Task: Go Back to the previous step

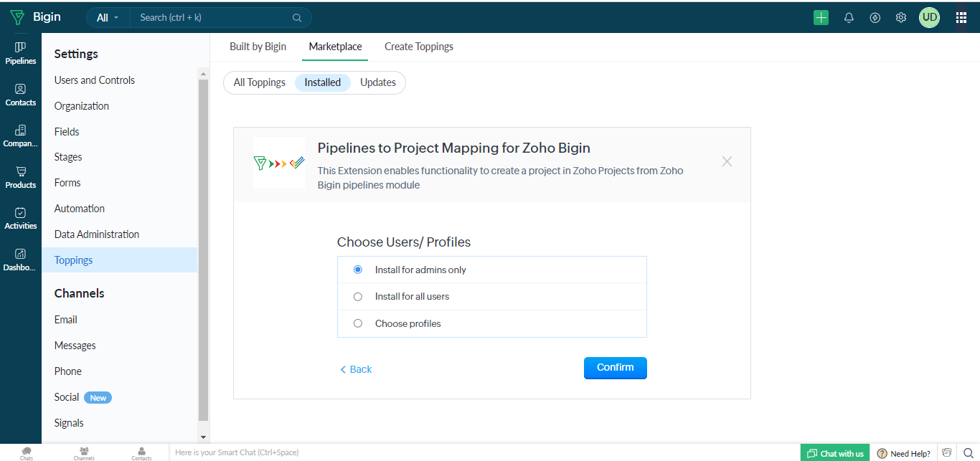Action: click(x=356, y=369)
